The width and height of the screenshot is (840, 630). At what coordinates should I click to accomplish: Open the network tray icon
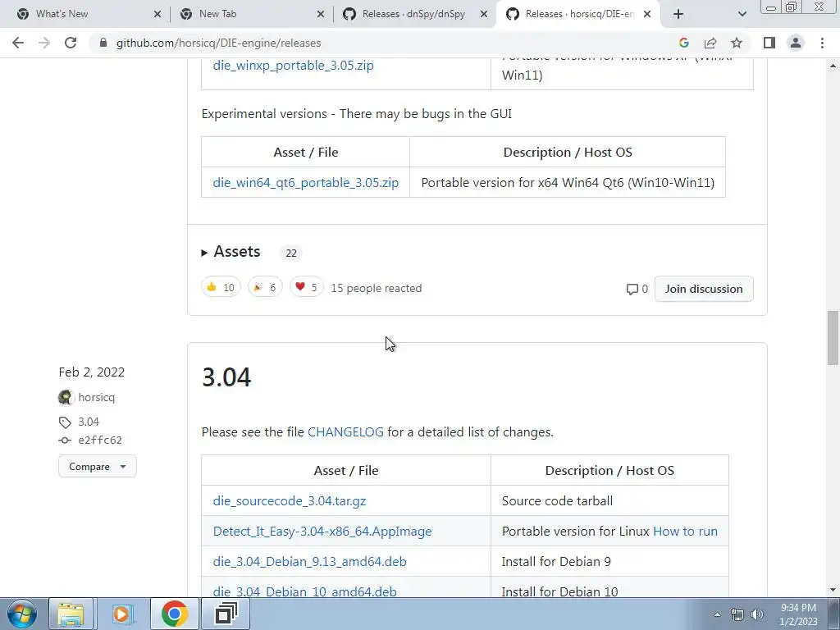(737, 614)
